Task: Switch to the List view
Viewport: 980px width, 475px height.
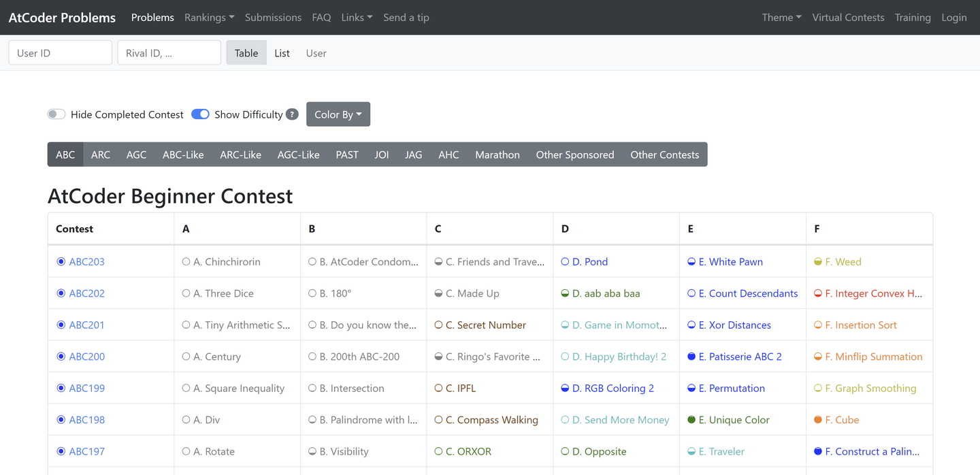Action: [x=282, y=53]
